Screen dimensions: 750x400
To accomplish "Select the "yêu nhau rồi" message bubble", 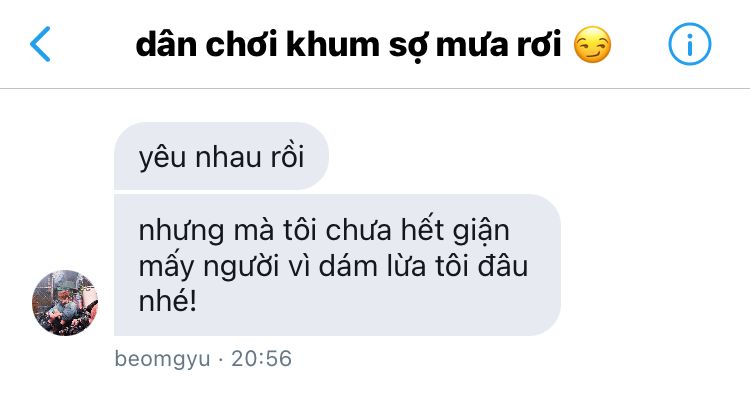I will pyautogui.click(x=221, y=156).
